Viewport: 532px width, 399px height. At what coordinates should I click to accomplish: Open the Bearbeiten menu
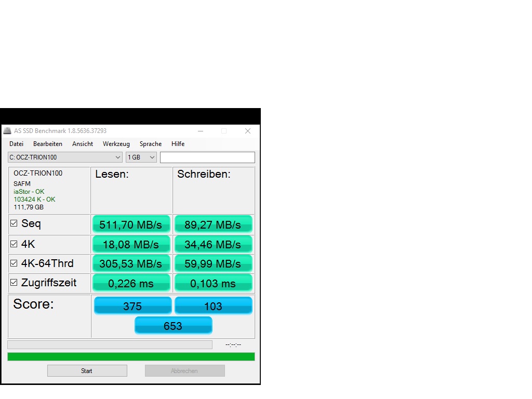pos(48,144)
